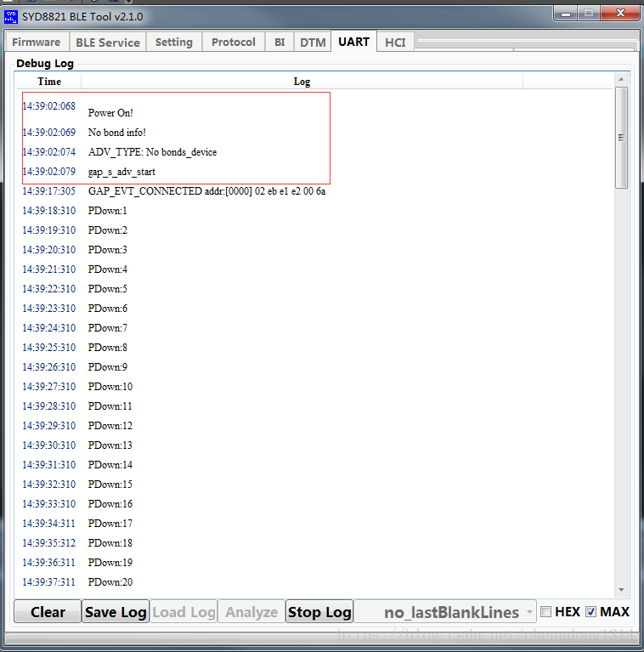Viewport: 644px width, 652px height.
Task: Open the no_lastBlankLines dropdown
Action: (445, 612)
